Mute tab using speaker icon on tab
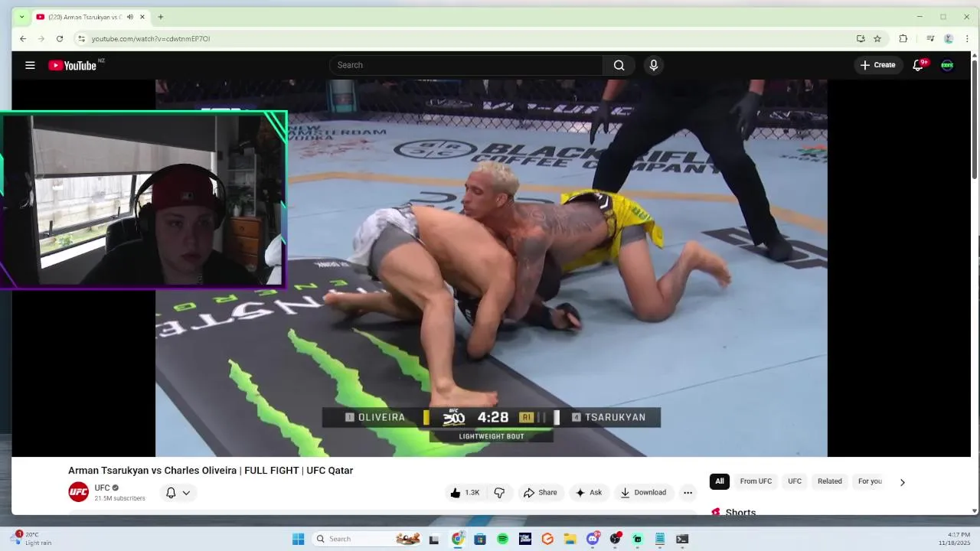The width and height of the screenshot is (980, 551). click(x=129, y=17)
